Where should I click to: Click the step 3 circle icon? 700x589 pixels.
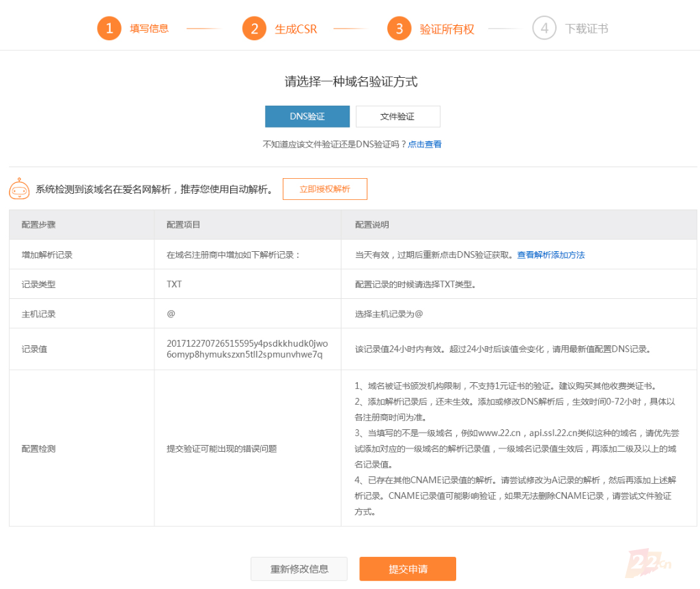399,29
